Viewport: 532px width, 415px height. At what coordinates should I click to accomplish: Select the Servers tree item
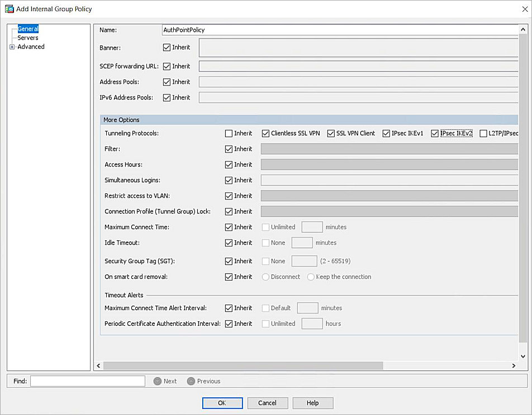pos(28,37)
